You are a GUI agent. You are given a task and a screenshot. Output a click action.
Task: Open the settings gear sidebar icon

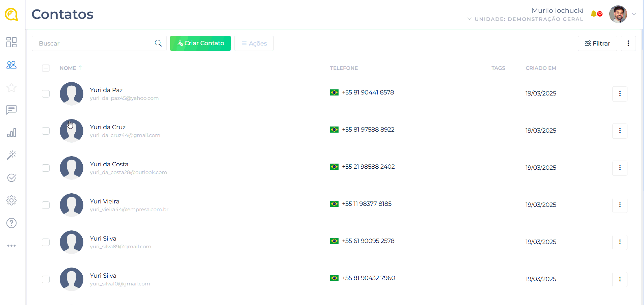[11, 200]
